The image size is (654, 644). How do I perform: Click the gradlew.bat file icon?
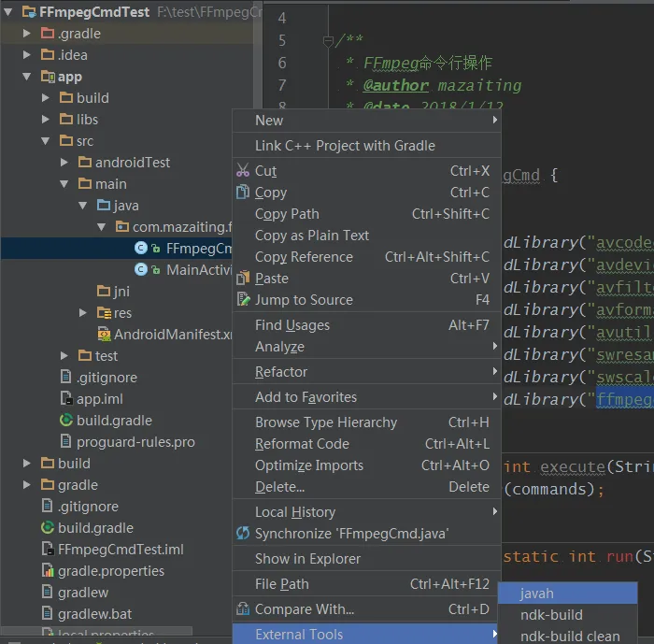(x=48, y=613)
